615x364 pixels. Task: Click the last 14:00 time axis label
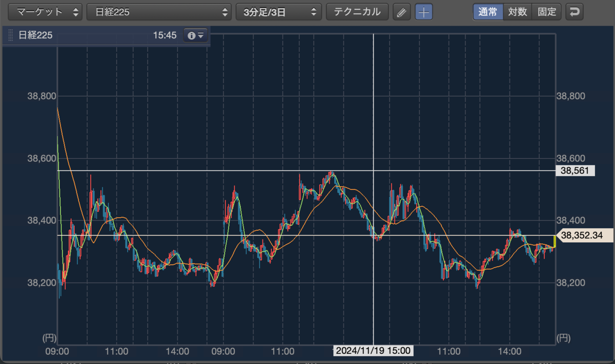510,351
